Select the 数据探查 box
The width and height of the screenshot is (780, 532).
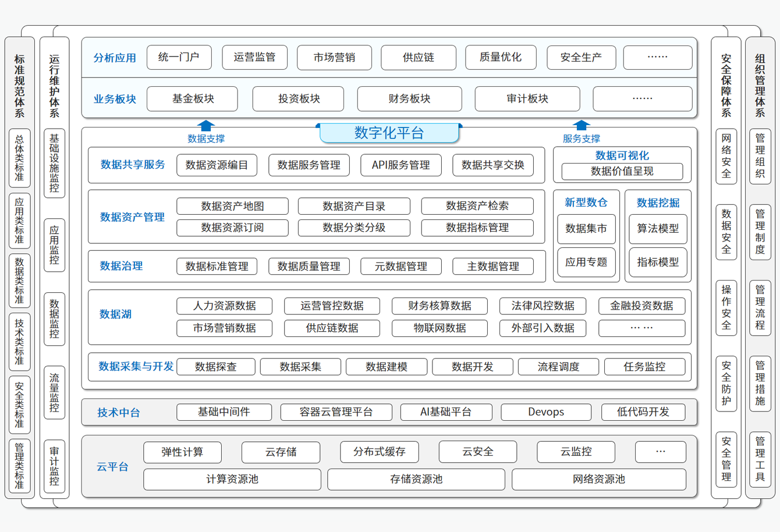pyautogui.click(x=216, y=367)
